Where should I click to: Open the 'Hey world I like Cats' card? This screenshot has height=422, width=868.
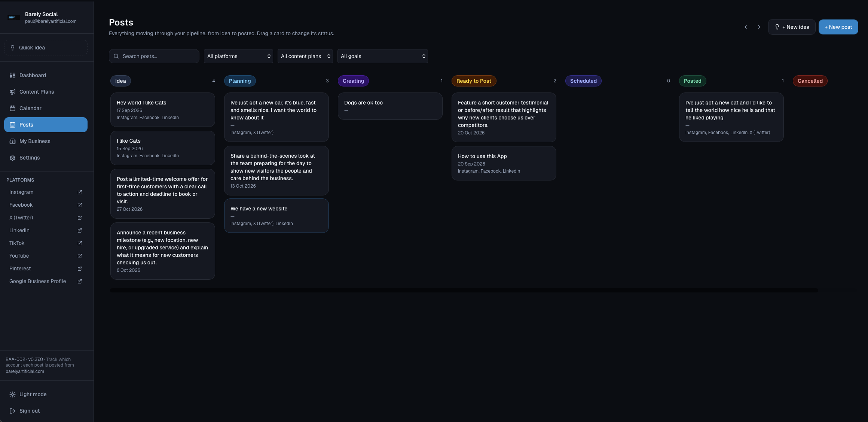click(163, 110)
